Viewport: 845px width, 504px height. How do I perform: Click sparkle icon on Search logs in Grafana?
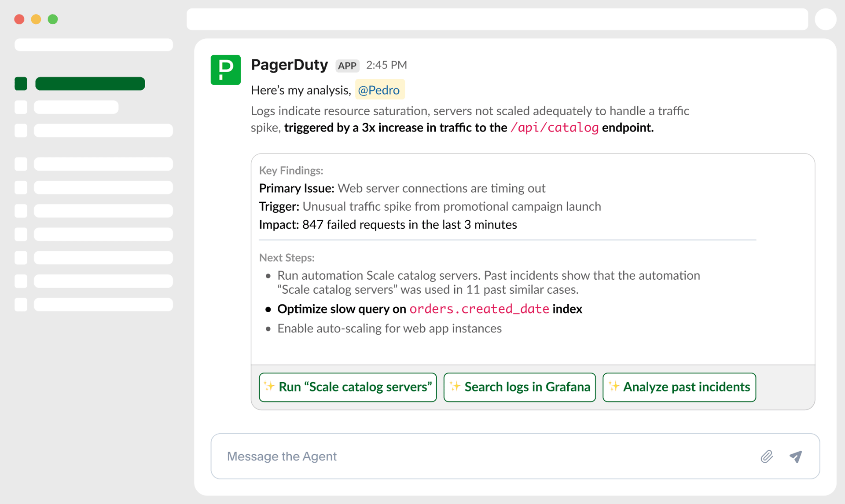click(x=455, y=386)
